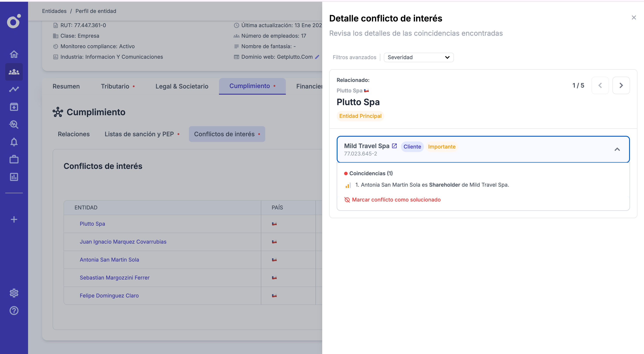
Task: Open the entities people icon in sidebar
Action: point(14,72)
